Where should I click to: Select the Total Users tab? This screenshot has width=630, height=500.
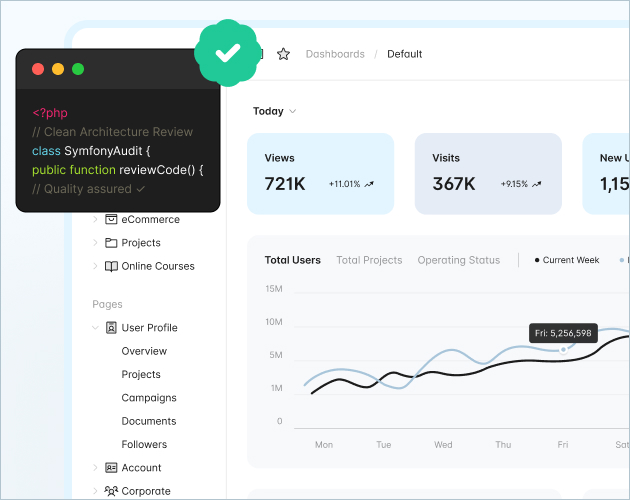292,260
